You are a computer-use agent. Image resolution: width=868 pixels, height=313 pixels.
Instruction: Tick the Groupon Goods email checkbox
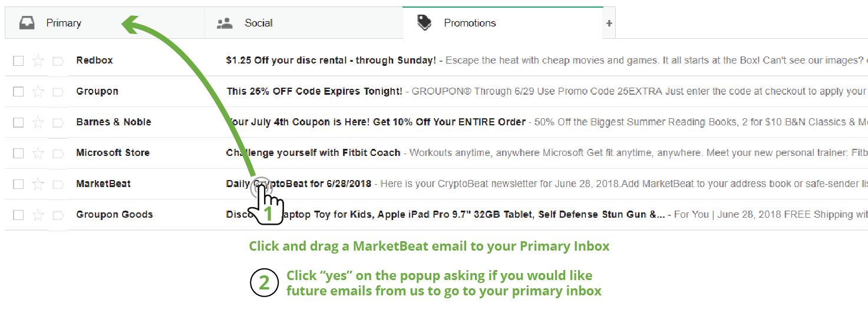tap(18, 215)
